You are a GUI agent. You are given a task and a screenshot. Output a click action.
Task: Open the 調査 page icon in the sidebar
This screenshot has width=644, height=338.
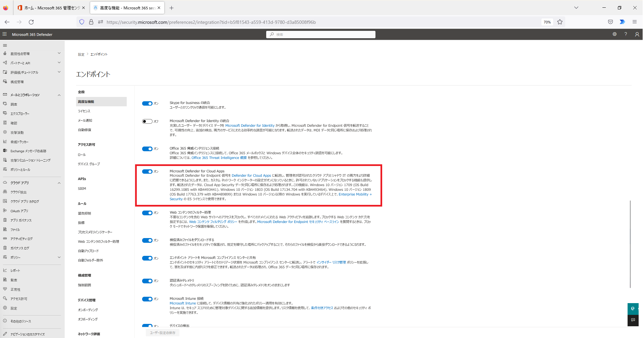[x=5, y=104]
